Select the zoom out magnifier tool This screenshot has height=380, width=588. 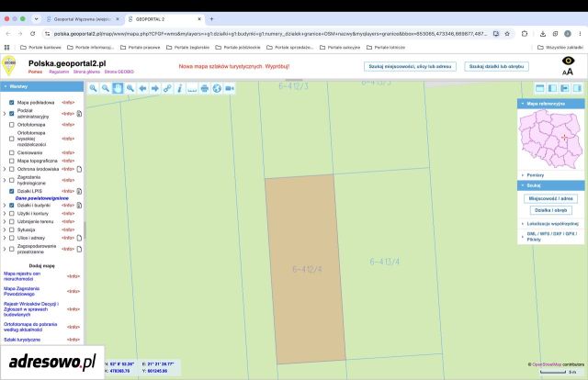click(x=106, y=88)
